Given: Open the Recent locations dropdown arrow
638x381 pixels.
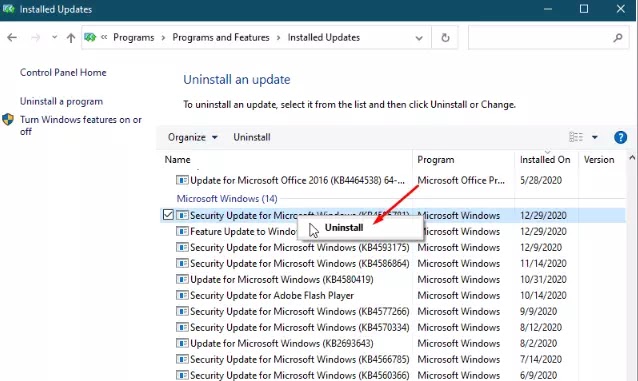Looking at the screenshot, I should point(54,37).
